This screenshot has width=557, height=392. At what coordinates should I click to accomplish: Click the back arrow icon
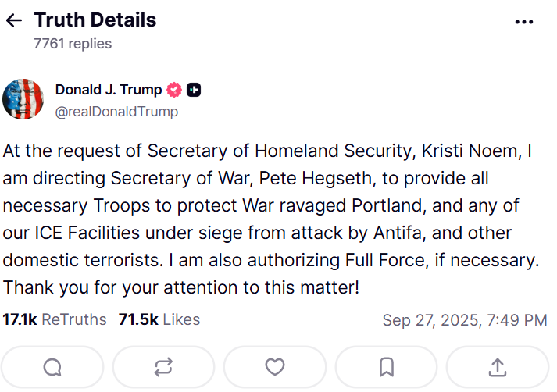pyautogui.click(x=14, y=21)
